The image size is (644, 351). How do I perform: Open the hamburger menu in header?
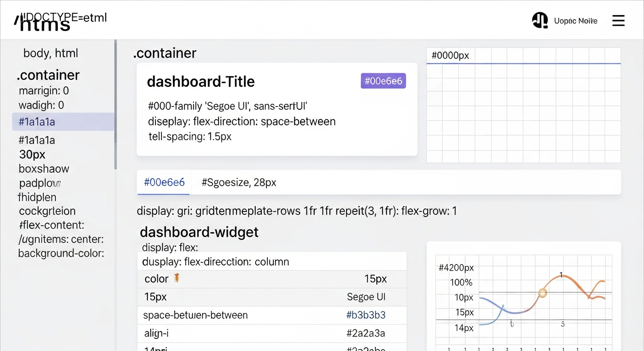pos(618,21)
